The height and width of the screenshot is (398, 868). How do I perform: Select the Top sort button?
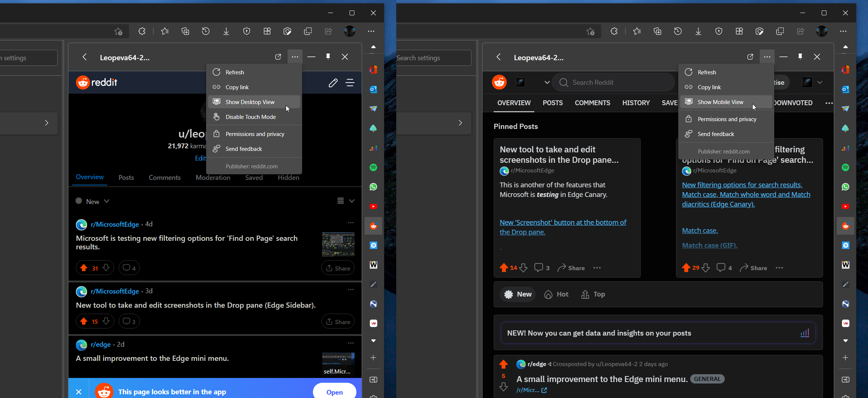[x=593, y=294]
